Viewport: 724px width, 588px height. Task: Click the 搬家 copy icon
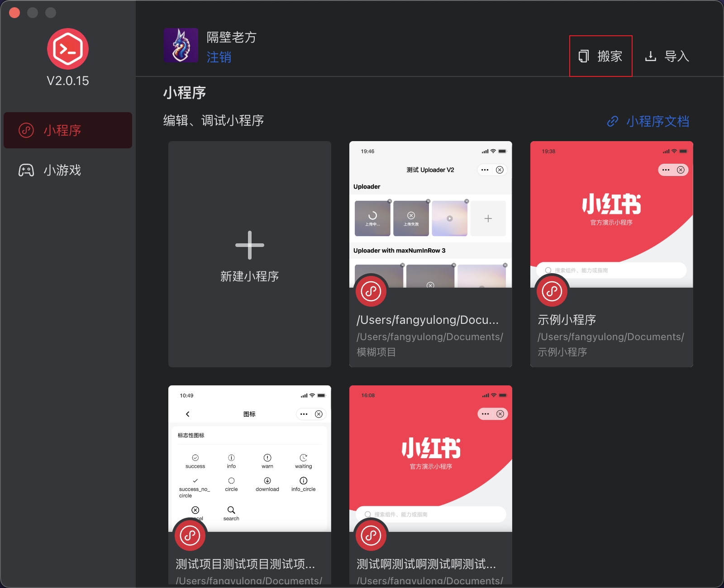pyautogui.click(x=584, y=56)
